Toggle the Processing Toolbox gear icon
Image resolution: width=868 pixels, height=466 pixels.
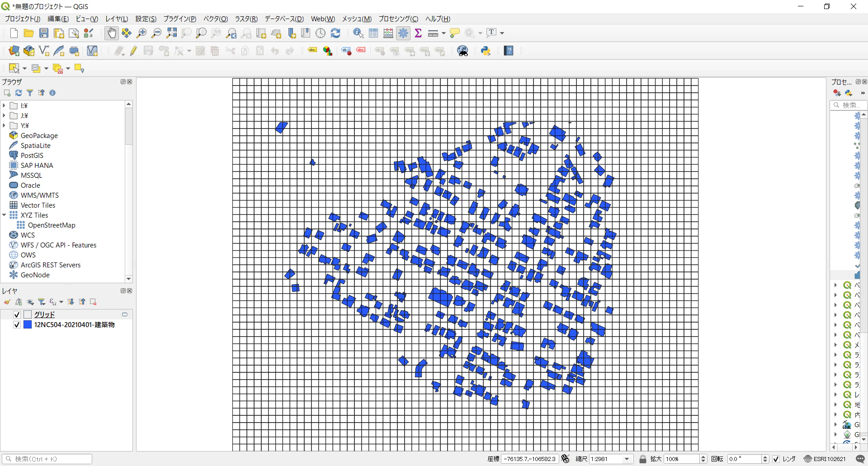[403, 33]
